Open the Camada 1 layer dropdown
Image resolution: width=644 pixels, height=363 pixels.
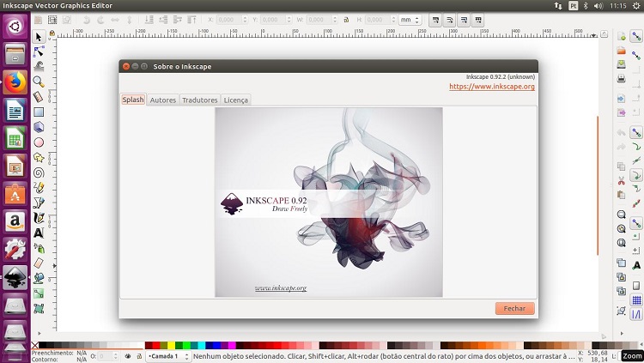click(168, 356)
